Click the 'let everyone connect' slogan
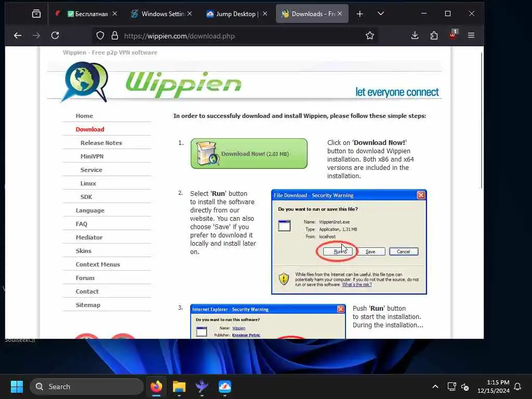Screen dimensions: 532x399 pos(397,92)
